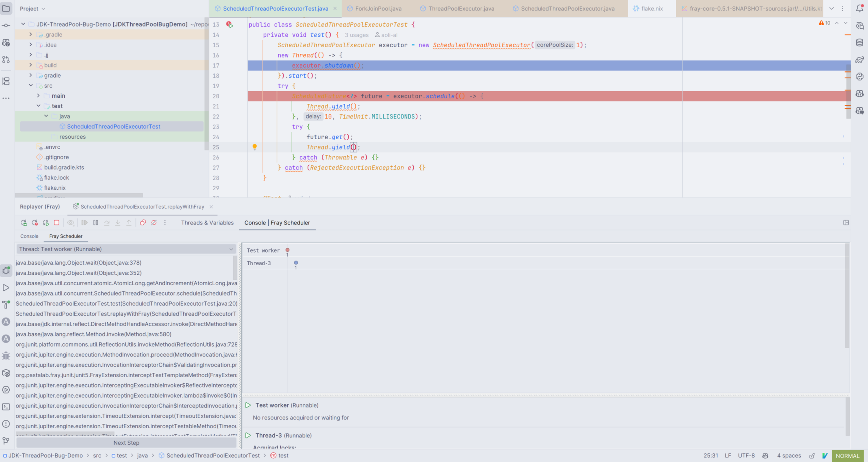
Task: Open the Git tool window icon
Action: (x=6, y=441)
